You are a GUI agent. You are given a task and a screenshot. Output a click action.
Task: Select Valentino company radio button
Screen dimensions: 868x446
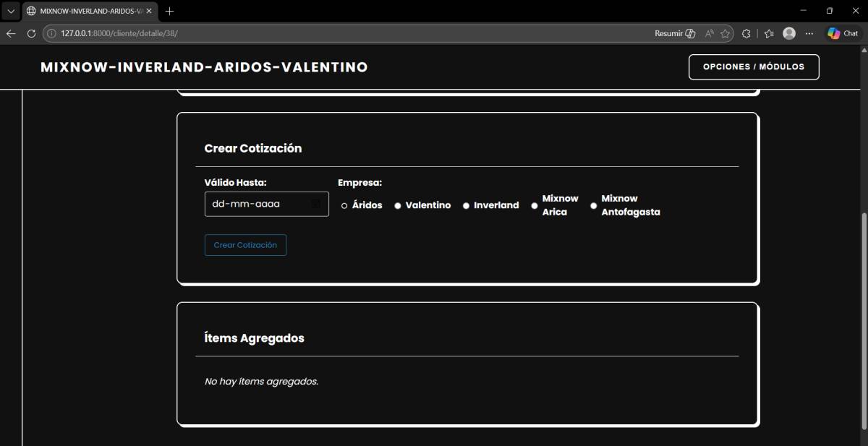pos(398,206)
